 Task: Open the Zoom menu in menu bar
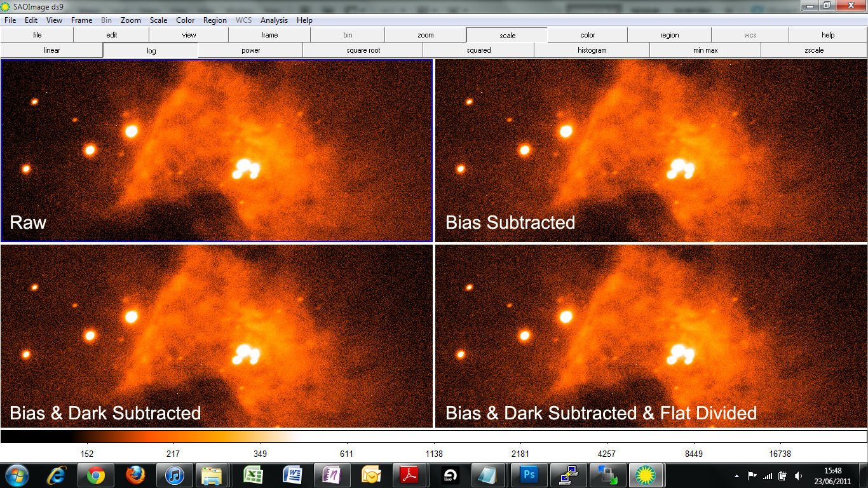pyautogui.click(x=131, y=20)
